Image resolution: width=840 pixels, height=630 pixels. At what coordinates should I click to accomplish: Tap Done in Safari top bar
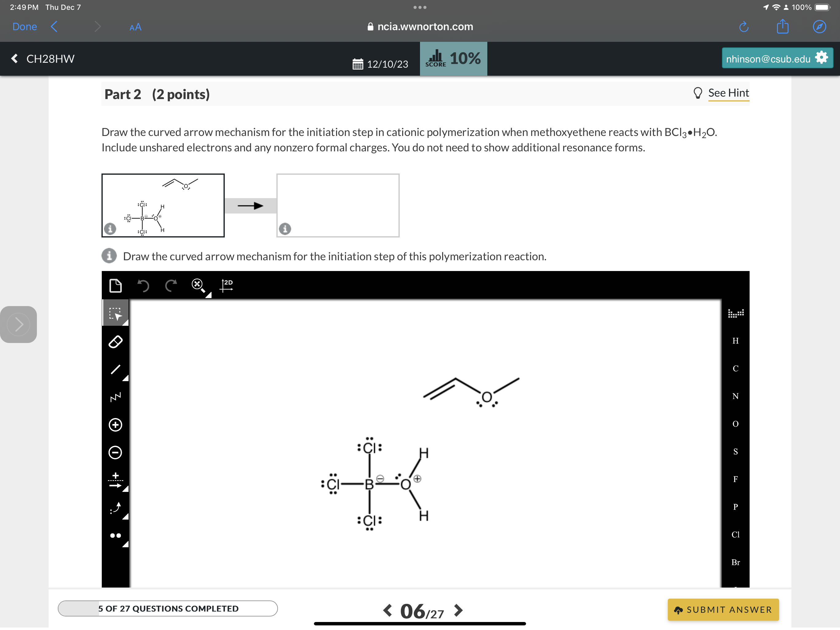click(x=24, y=26)
